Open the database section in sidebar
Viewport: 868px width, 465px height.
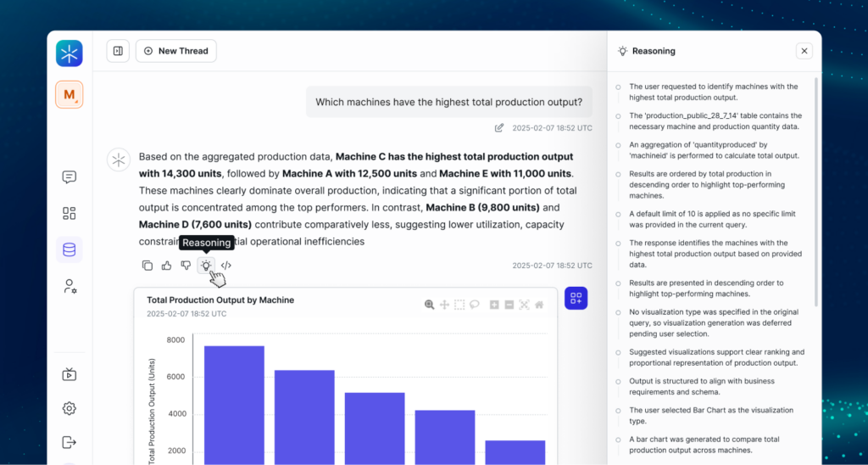tap(70, 249)
